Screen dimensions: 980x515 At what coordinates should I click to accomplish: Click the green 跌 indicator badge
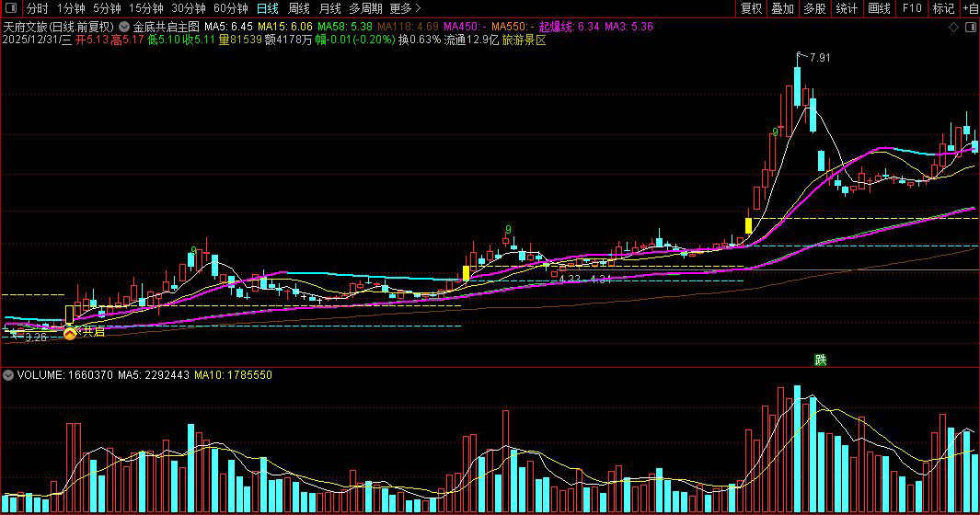pos(821,360)
